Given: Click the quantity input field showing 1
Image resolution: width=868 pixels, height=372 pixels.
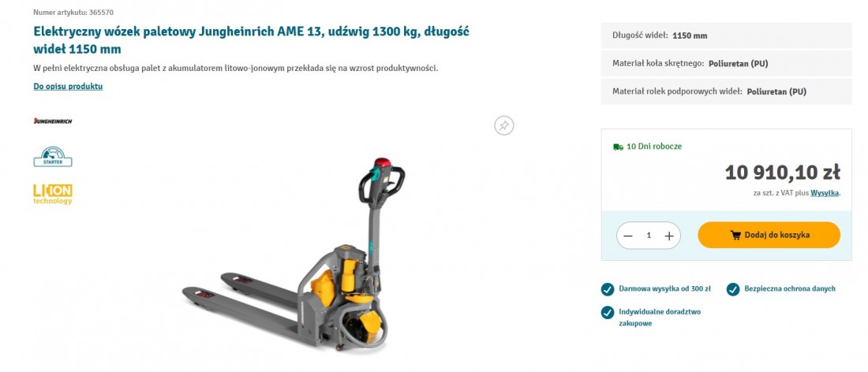Looking at the screenshot, I should (648, 236).
